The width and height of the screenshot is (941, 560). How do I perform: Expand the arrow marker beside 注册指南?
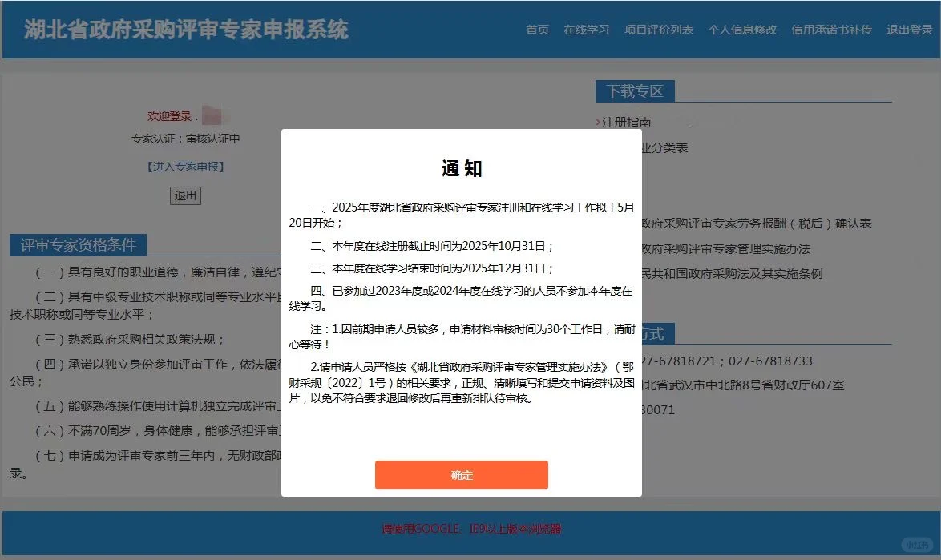[x=598, y=122]
